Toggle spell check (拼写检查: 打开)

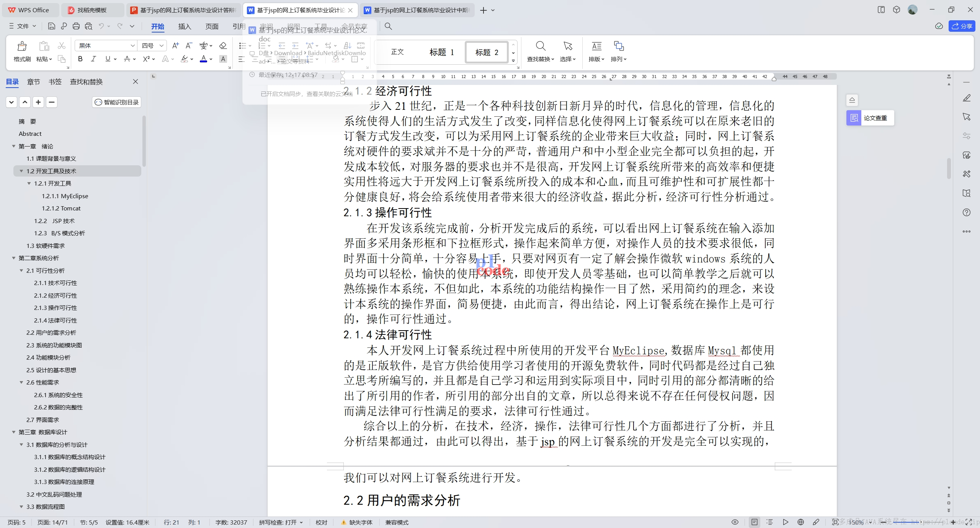[281, 522]
